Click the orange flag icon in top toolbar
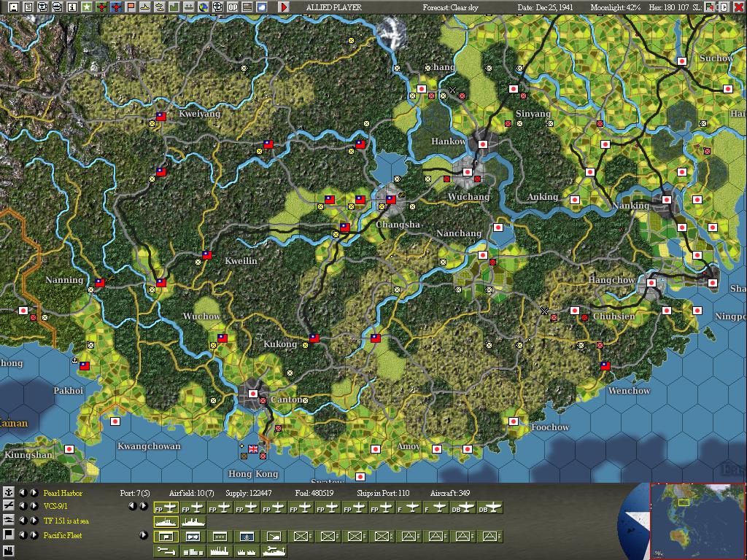Screen dimensions: 747x560 131,7
